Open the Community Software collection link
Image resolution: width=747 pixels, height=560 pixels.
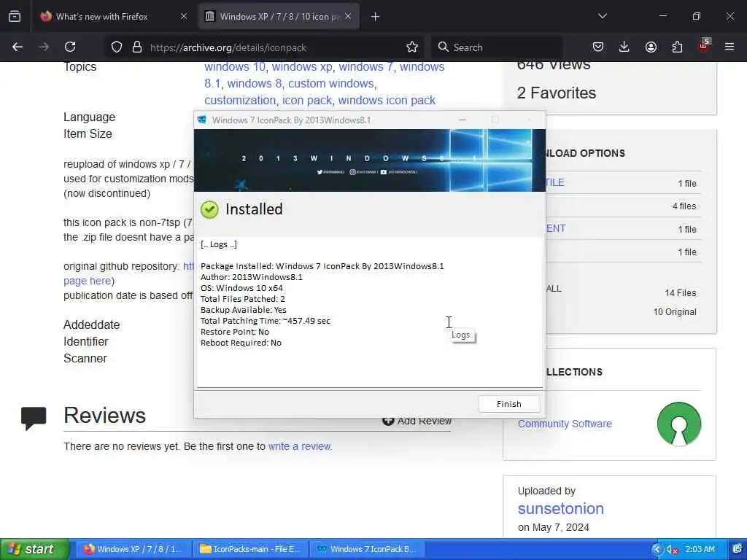point(565,424)
